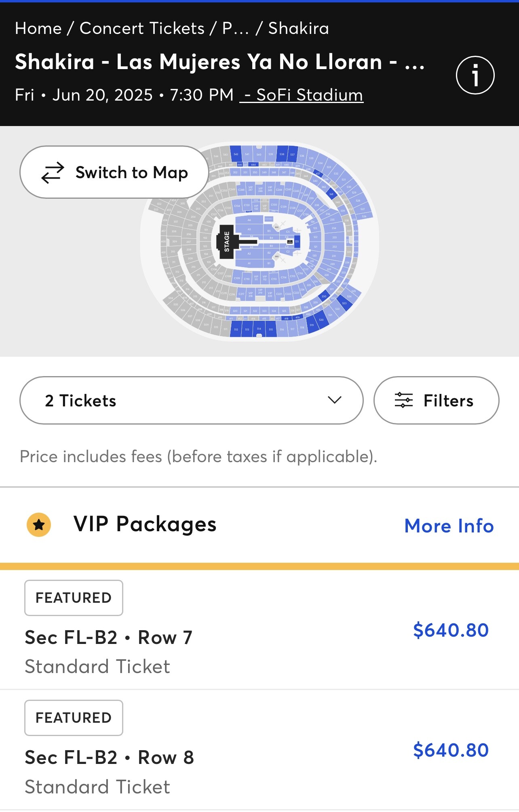Open Shakira breadcrumb link
519x812 pixels.
click(x=299, y=28)
